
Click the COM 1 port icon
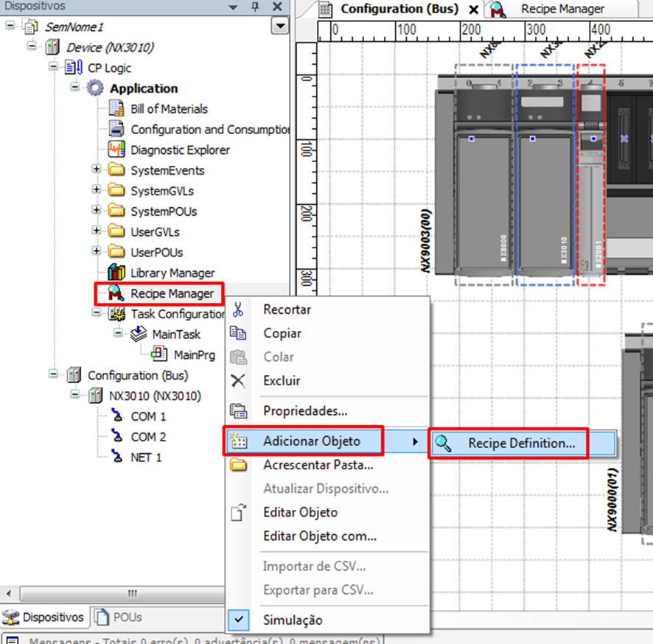click(x=116, y=416)
